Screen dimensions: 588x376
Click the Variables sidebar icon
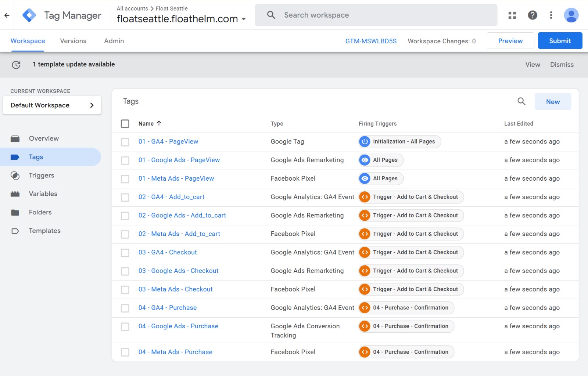pyautogui.click(x=15, y=194)
